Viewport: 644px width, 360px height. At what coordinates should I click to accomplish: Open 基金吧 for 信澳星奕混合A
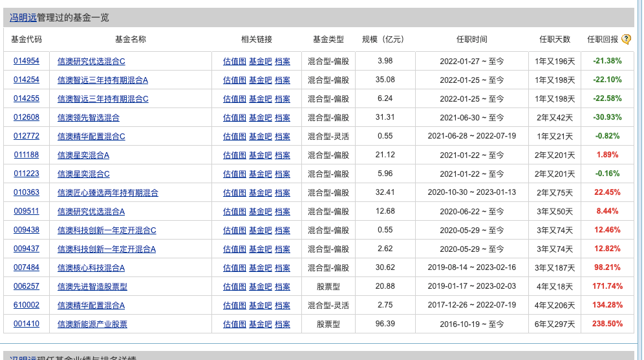pyautogui.click(x=260, y=155)
